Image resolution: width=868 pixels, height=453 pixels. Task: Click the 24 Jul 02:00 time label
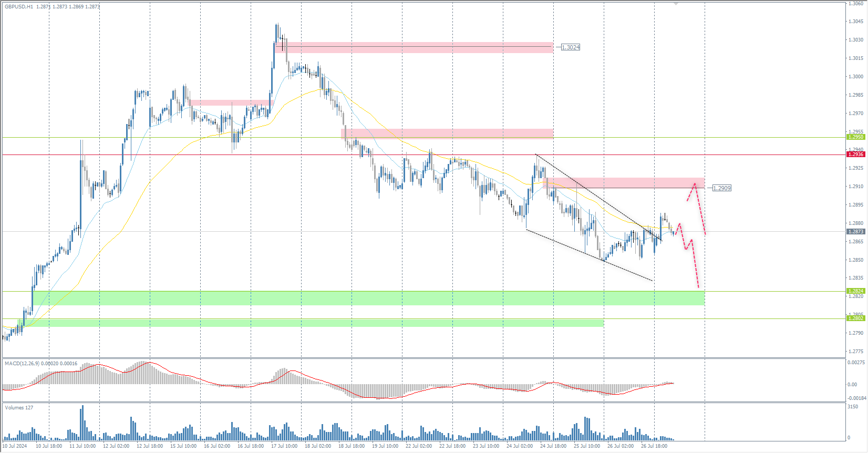(520, 446)
